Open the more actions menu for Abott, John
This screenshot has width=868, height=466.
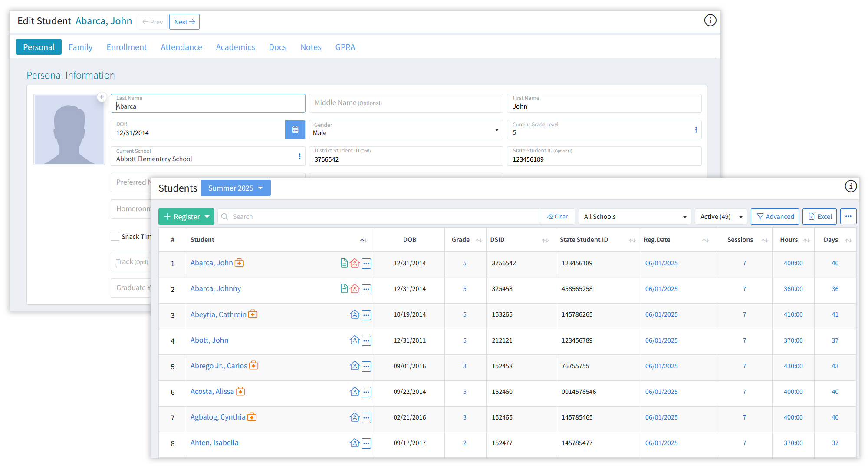(x=366, y=340)
